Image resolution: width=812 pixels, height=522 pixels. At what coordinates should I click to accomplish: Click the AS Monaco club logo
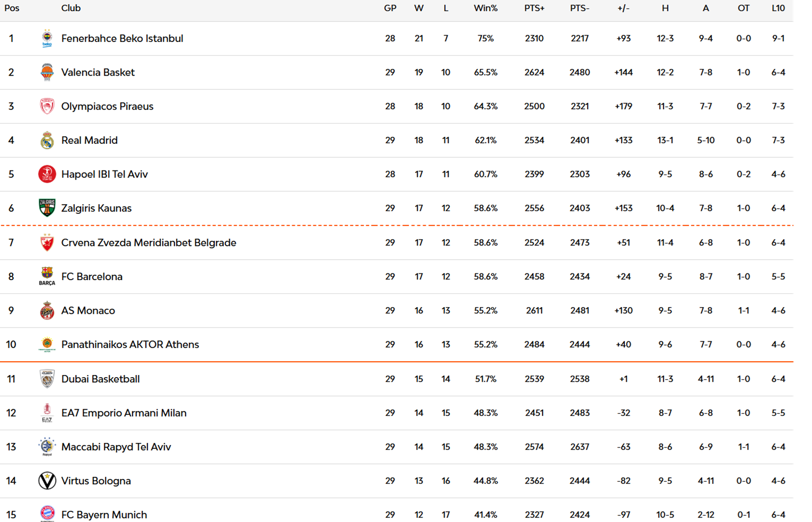47,310
